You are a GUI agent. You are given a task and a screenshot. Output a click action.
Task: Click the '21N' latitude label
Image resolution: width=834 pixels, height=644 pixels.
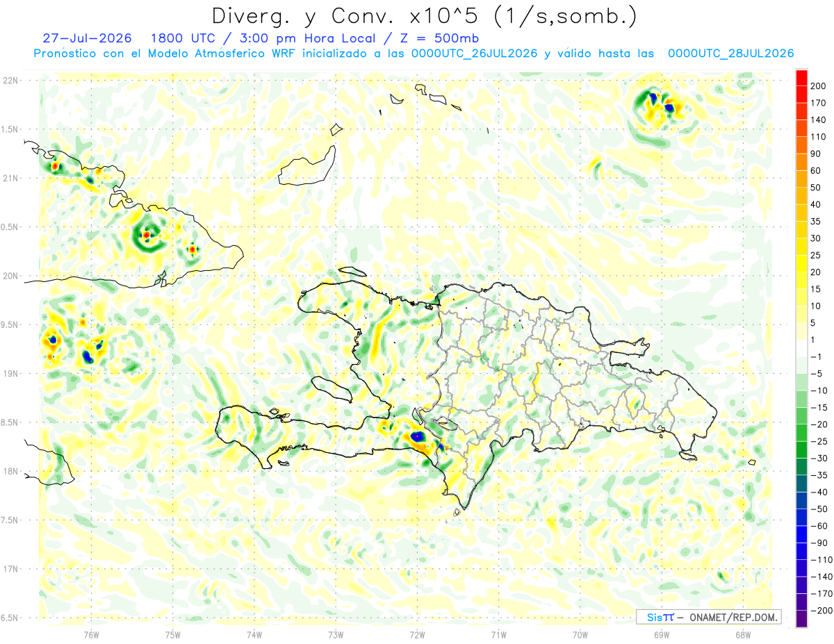click(x=10, y=179)
